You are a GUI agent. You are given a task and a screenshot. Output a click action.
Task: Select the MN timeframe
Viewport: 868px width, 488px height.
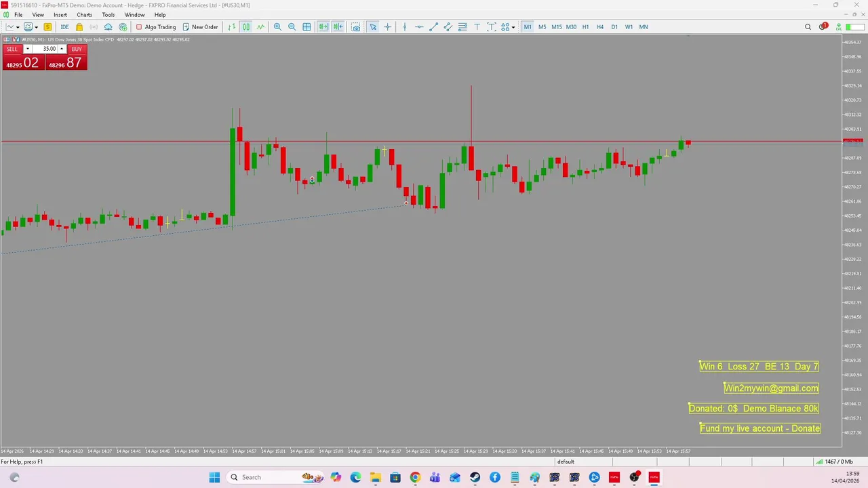point(644,27)
